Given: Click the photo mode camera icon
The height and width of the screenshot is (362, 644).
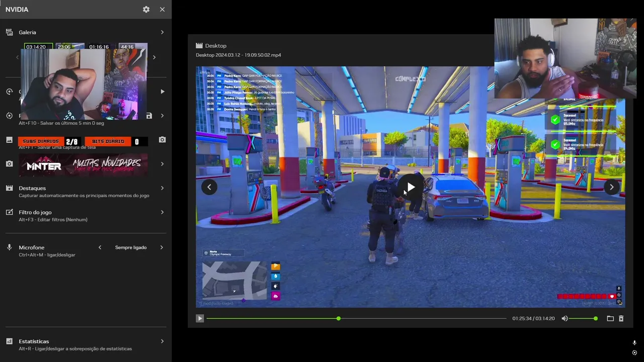Looking at the screenshot, I should click(9, 164).
